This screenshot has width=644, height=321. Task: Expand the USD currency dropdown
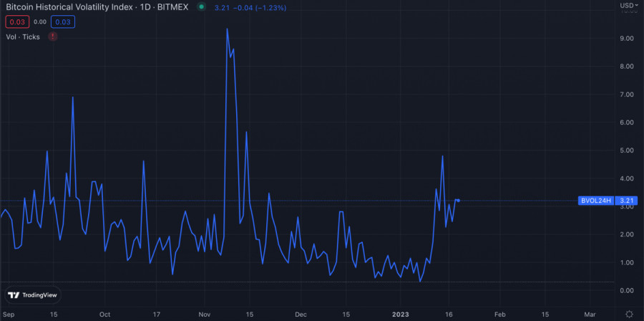[627, 6]
